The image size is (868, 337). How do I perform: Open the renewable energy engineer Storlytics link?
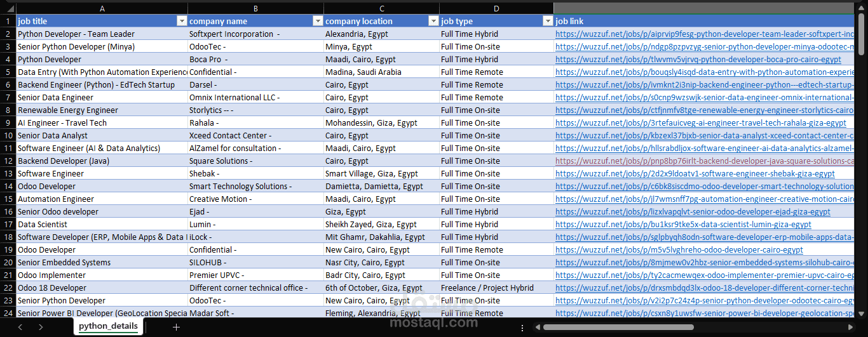point(705,110)
